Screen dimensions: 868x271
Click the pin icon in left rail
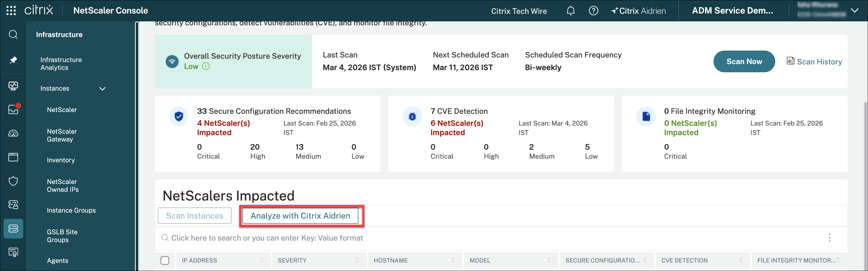[x=13, y=60]
